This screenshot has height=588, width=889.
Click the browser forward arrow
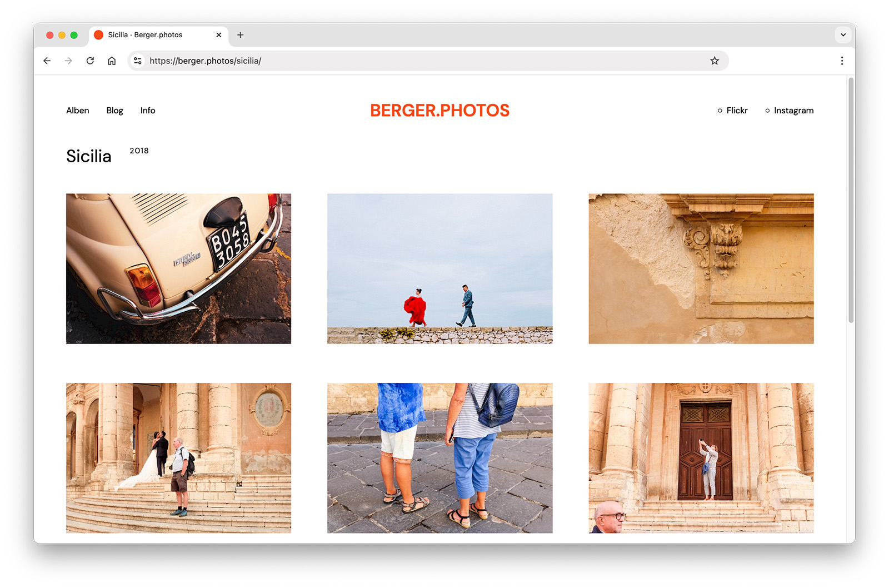68,61
